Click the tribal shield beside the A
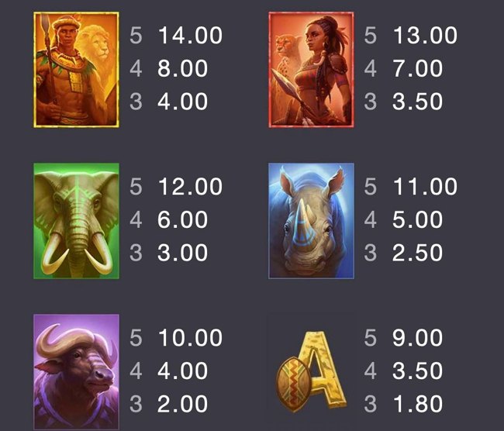Screen dimensions: 504x431 coord(293,384)
